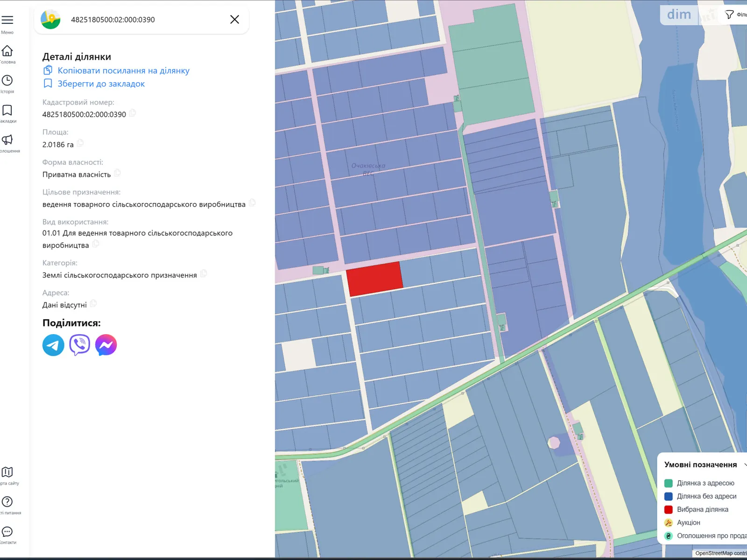Open Часті питання help icon

coord(7,502)
